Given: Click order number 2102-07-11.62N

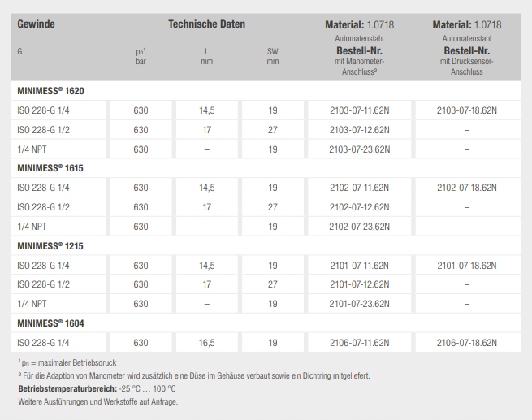Looking at the screenshot, I should pyautogui.click(x=359, y=188).
